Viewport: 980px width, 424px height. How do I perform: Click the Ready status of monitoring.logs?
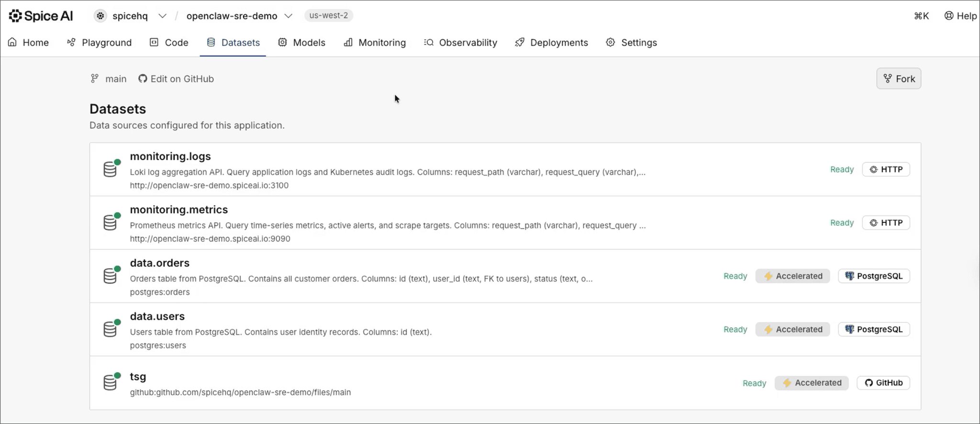842,169
